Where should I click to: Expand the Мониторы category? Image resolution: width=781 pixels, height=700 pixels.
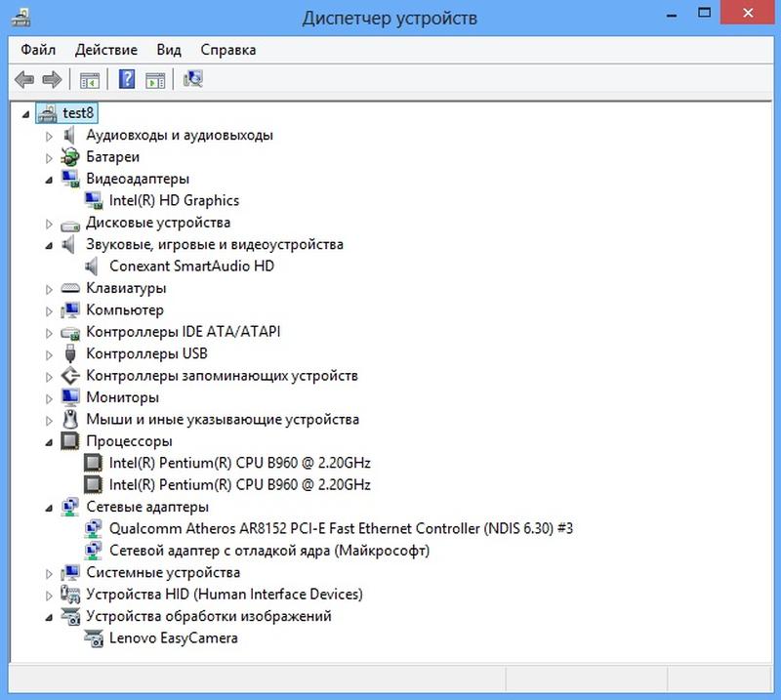[47, 397]
